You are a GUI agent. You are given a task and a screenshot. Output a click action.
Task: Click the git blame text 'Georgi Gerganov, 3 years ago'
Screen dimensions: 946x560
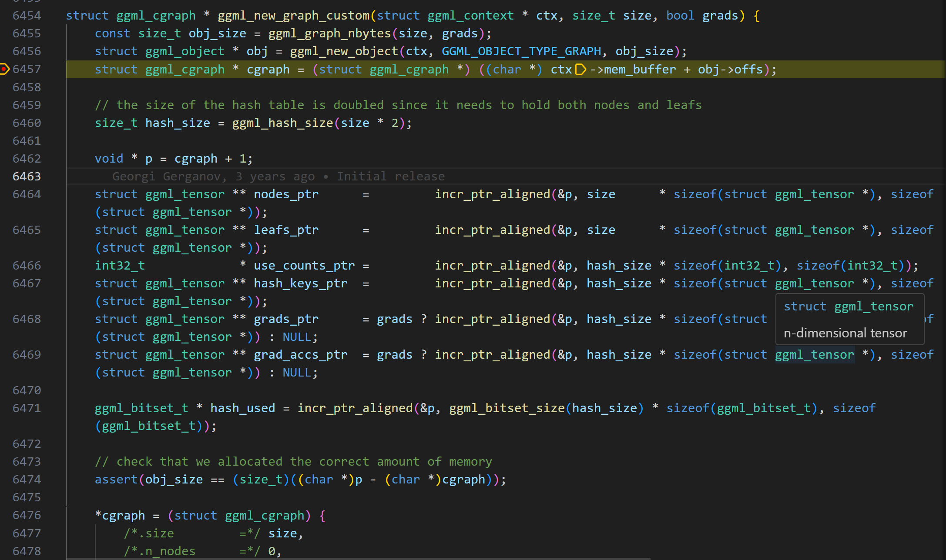tap(213, 177)
